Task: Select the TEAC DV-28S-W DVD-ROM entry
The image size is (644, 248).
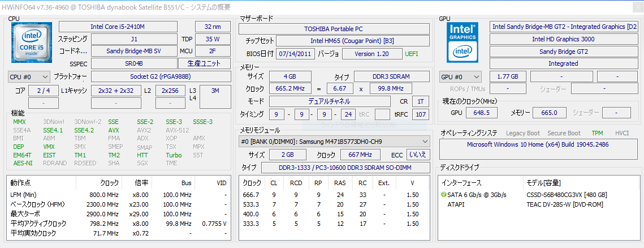Action: [565, 204]
